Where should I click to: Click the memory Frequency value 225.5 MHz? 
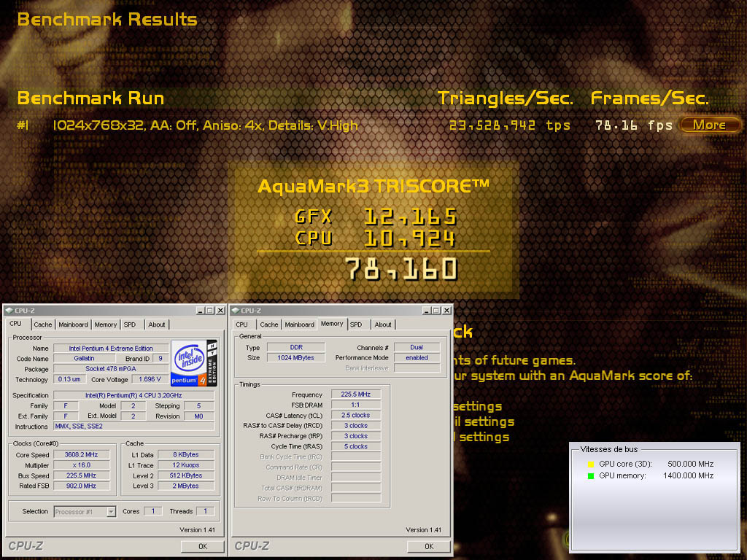(x=356, y=394)
